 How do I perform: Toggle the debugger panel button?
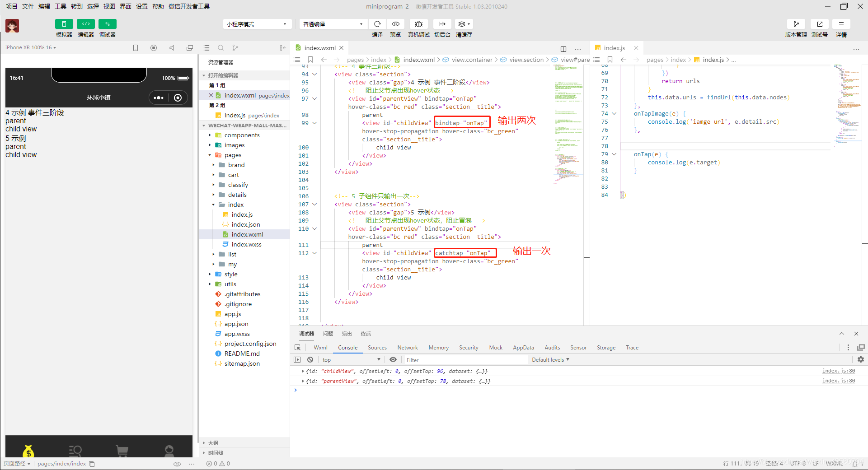(x=108, y=24)
